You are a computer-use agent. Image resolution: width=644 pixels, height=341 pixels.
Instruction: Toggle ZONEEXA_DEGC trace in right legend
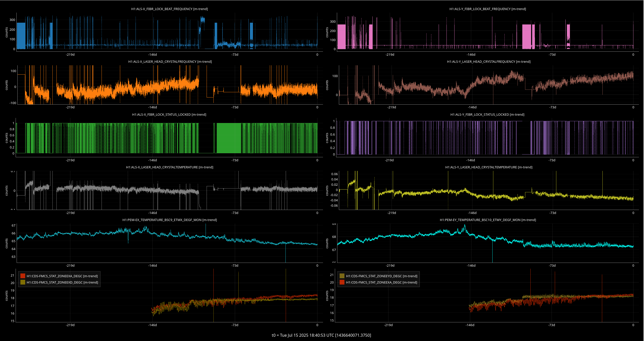tap(378, 282)
